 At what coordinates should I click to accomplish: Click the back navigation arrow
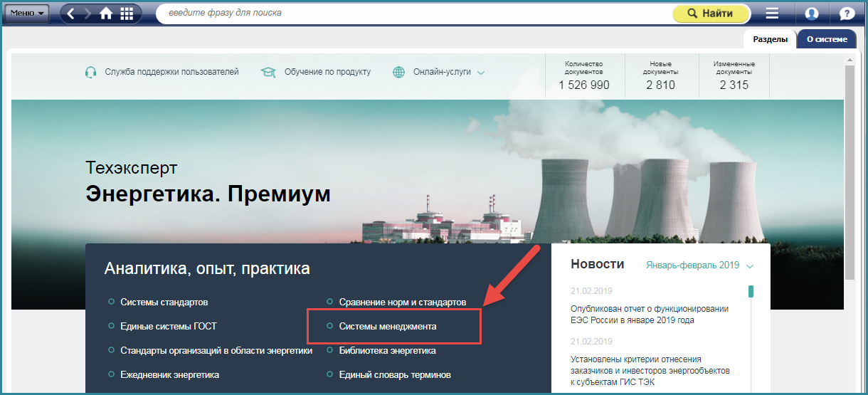(x=72, y=13)
